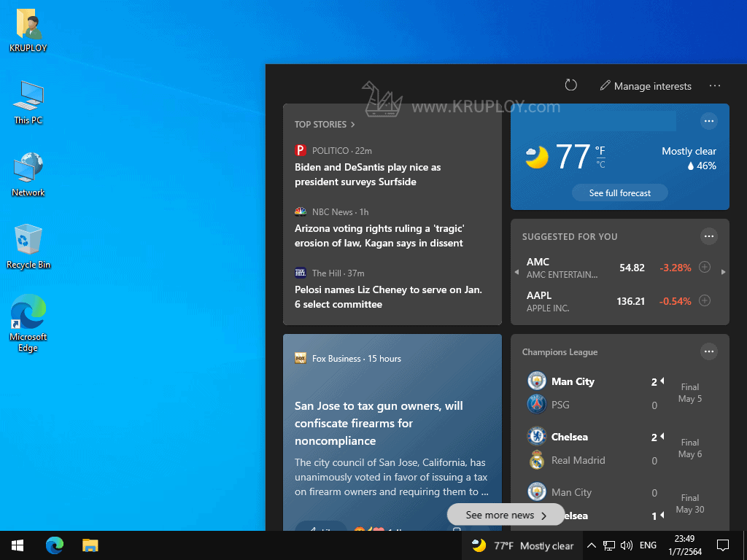Select the Recycle Bin desktop icon
This screenshot has width=747, height=560.
28,246
